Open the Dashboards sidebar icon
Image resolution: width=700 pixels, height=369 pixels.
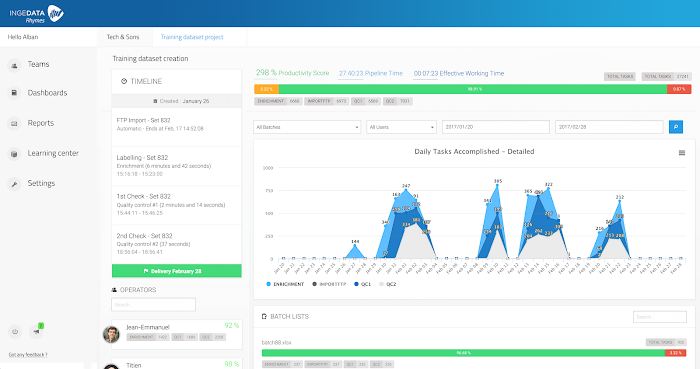[14, 93]
